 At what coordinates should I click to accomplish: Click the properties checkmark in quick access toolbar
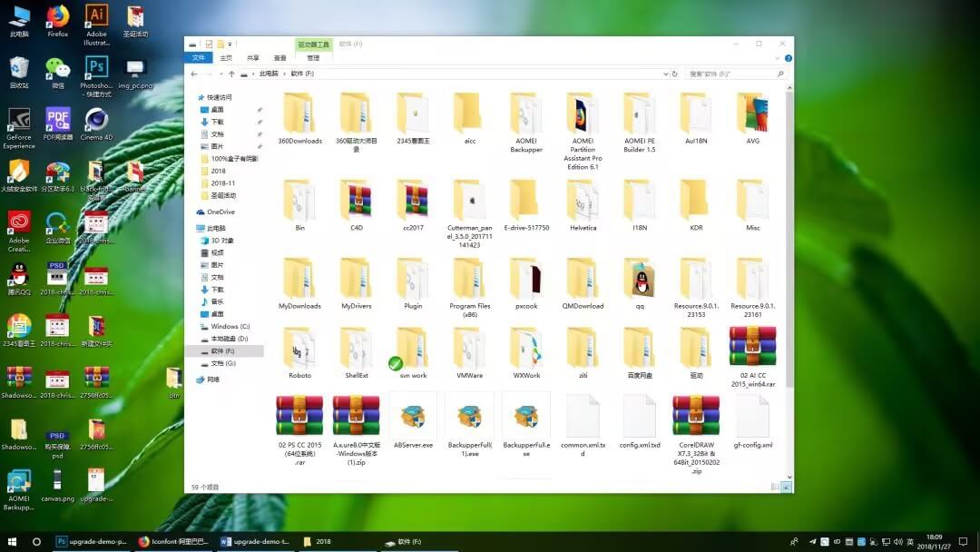209,44
